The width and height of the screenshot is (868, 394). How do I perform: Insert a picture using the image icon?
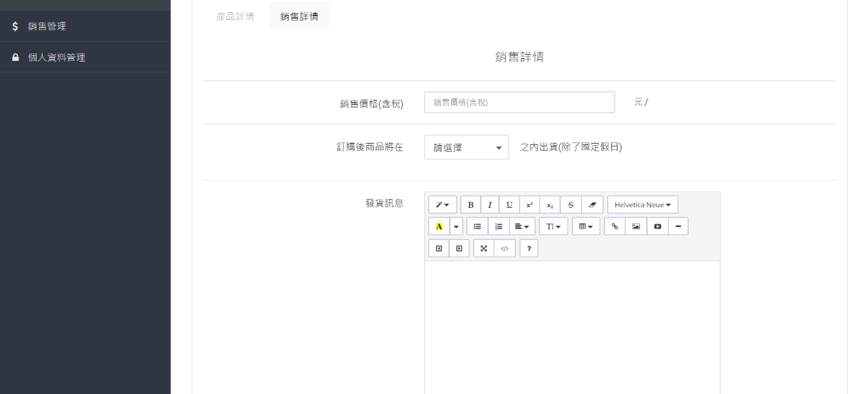point(636,226)
